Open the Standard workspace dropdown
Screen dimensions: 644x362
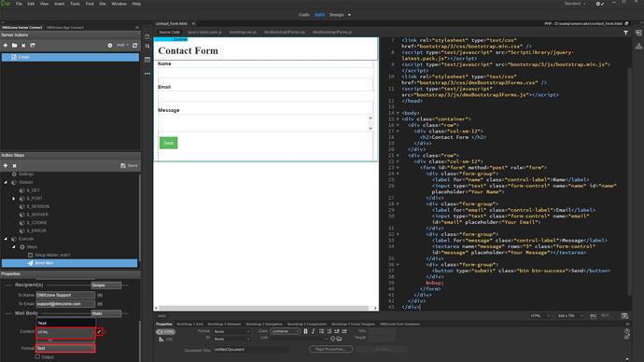pos(575,4)
